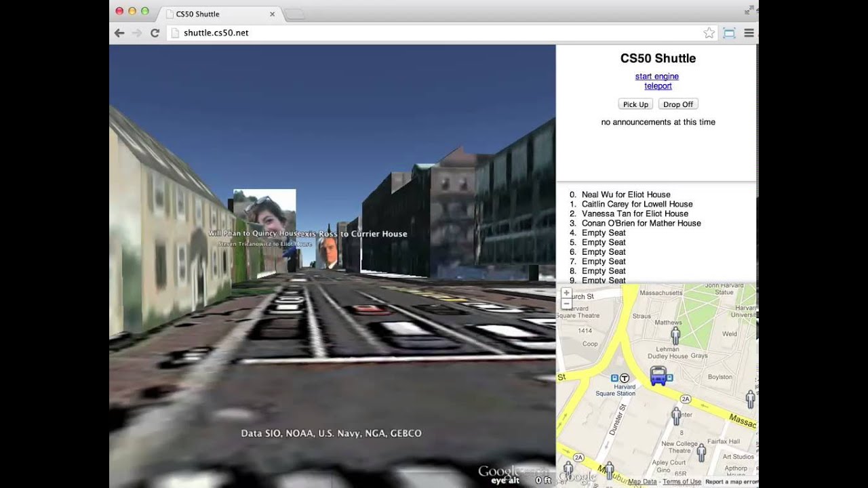
Task: Click the Pick Up button
Action: 635,104
